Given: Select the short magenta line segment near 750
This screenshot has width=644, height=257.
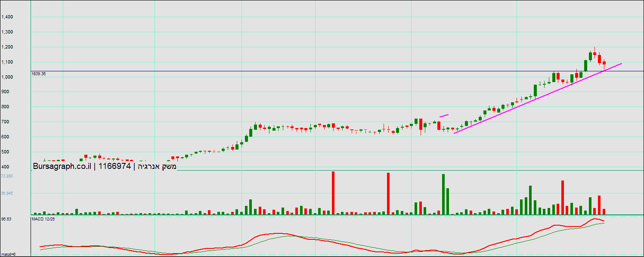Looking at the screenshot, I should pyautogui.click(x=444, y=116).
